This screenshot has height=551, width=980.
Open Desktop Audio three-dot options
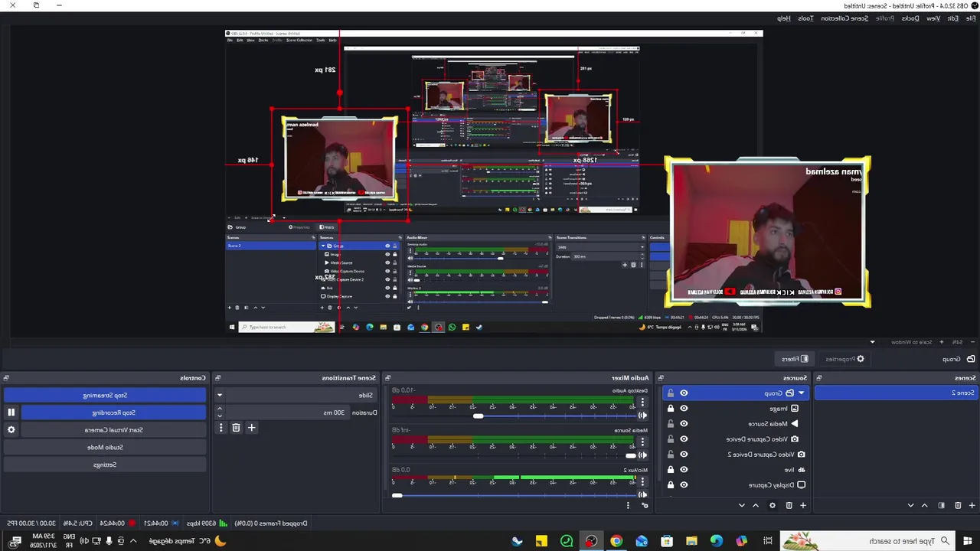coord(642,402)
